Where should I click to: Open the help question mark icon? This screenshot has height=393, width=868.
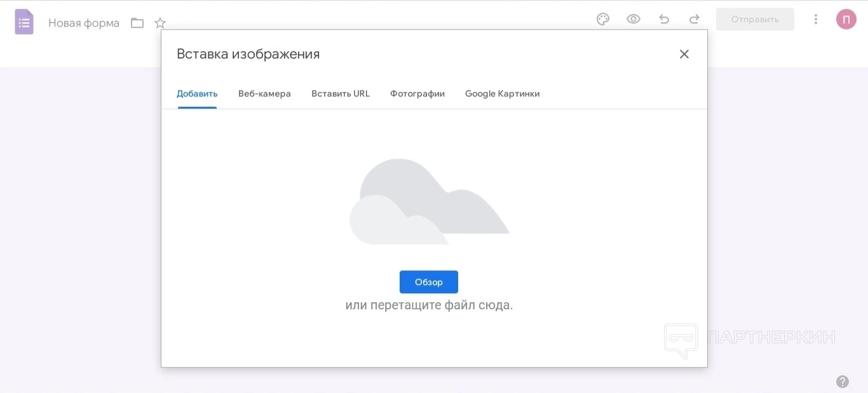pyautogui.click(x=843, y=382)
